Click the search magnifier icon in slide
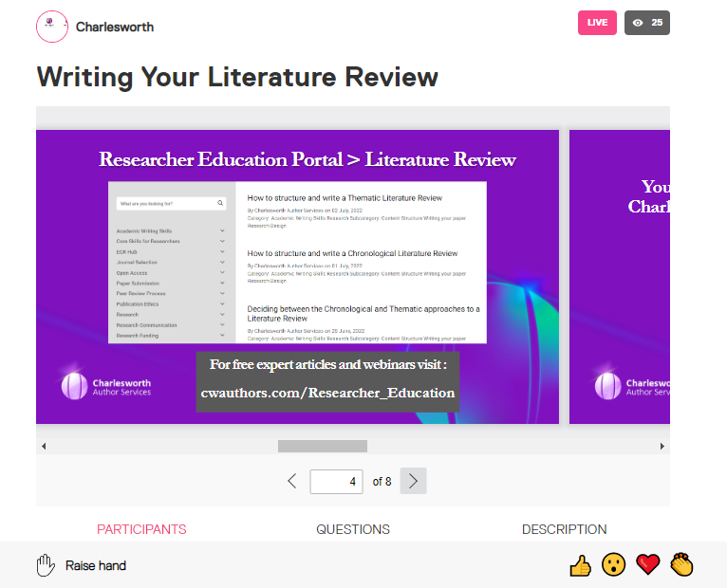This screenshot has height=588, width=727. point(220,203)
